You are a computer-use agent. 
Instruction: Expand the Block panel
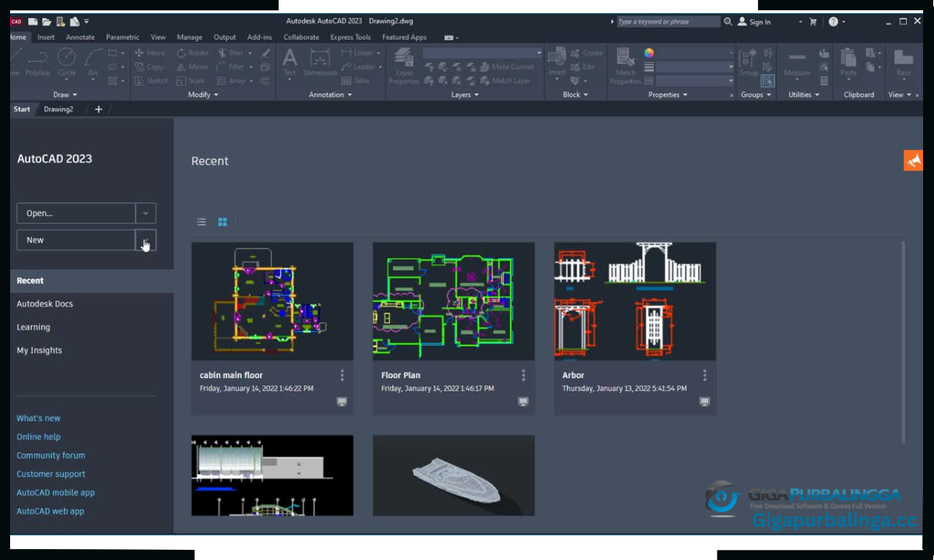point(576,95)
